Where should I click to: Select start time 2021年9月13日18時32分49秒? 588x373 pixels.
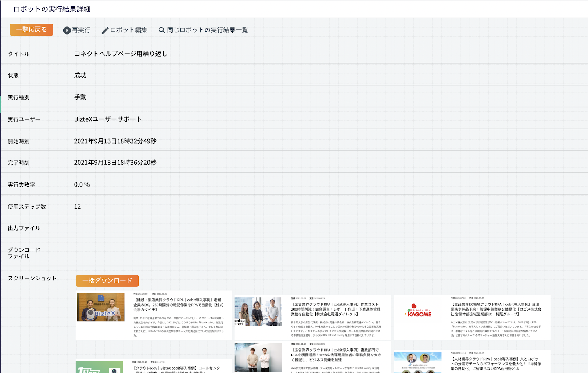115,141
